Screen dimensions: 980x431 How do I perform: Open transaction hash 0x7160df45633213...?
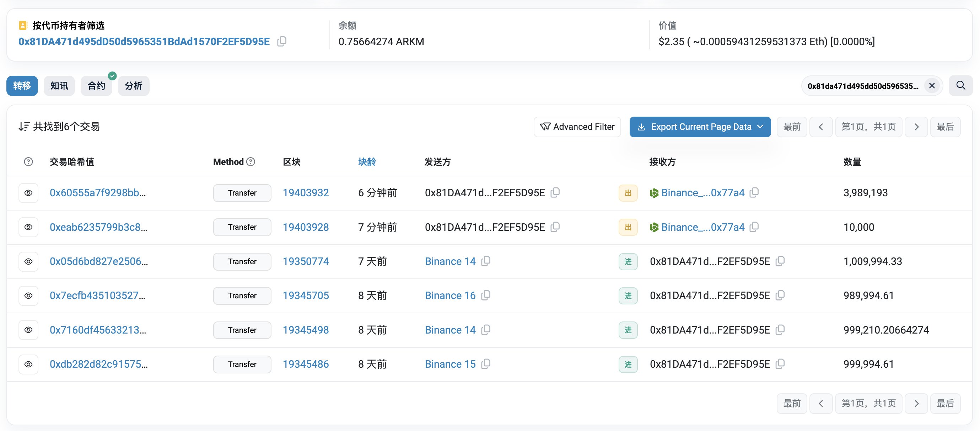point(98,330)
